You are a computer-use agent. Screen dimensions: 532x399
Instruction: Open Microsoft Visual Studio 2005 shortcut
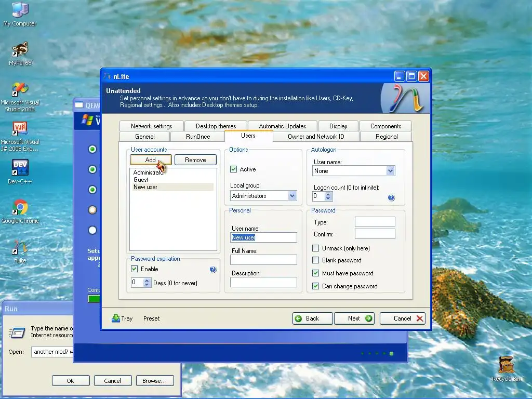point(20,97)
